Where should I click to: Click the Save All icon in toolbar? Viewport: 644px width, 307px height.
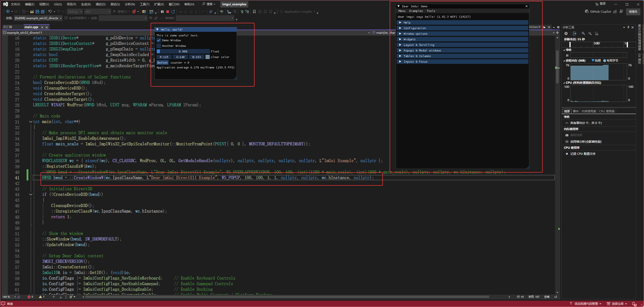coord(43,11)
